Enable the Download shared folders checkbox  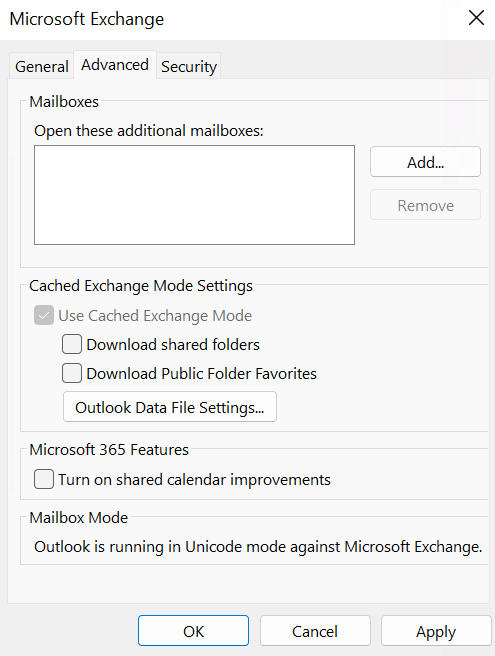point(72,344)
